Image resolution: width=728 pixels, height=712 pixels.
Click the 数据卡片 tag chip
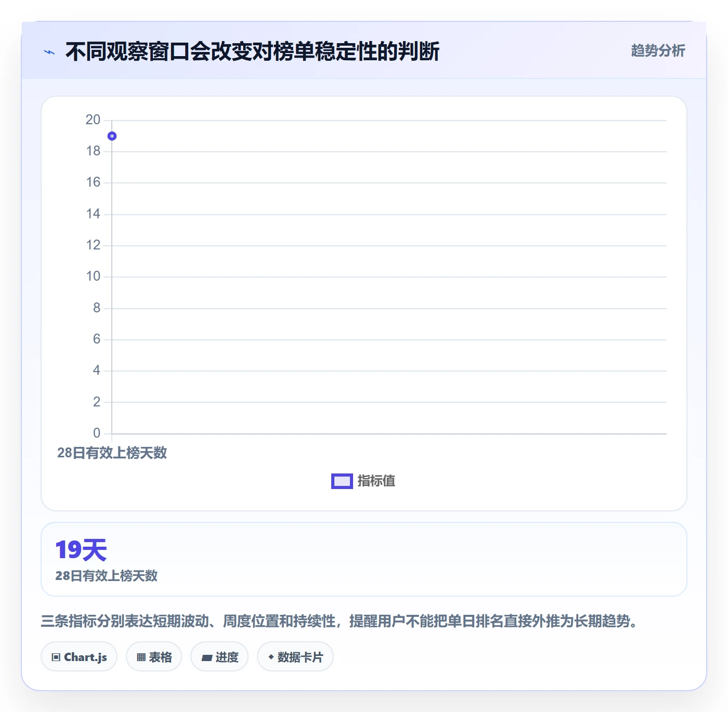[x=295, y=657]
